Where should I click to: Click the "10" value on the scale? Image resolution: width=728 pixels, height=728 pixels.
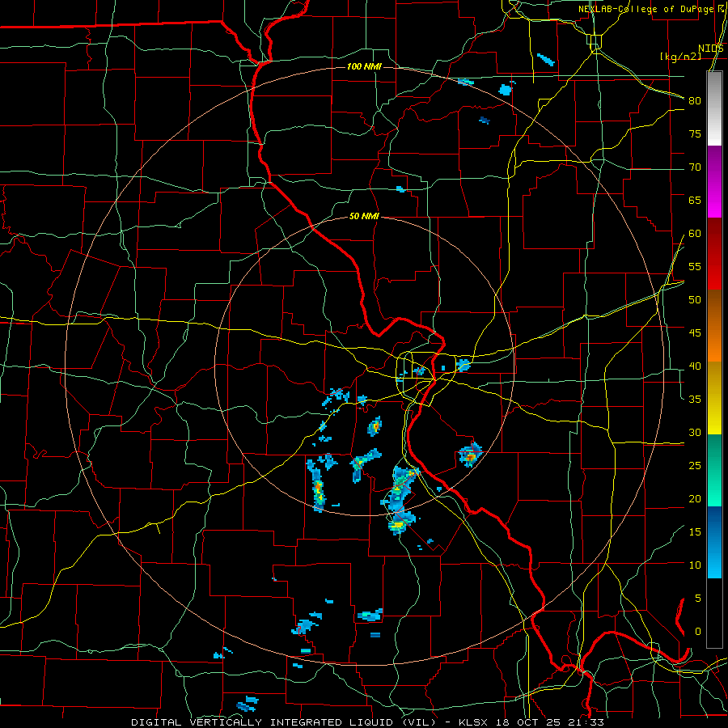695,565
